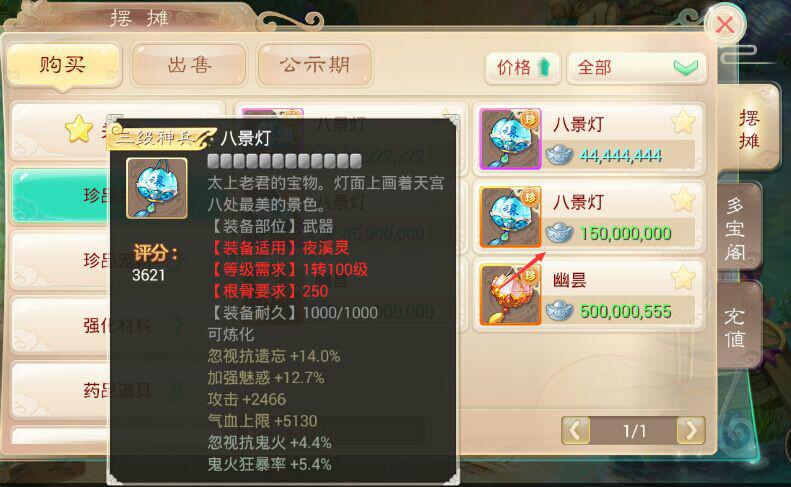
Task: Toggle favorite star on 幽昙 listing
Action: click(684, 278)
